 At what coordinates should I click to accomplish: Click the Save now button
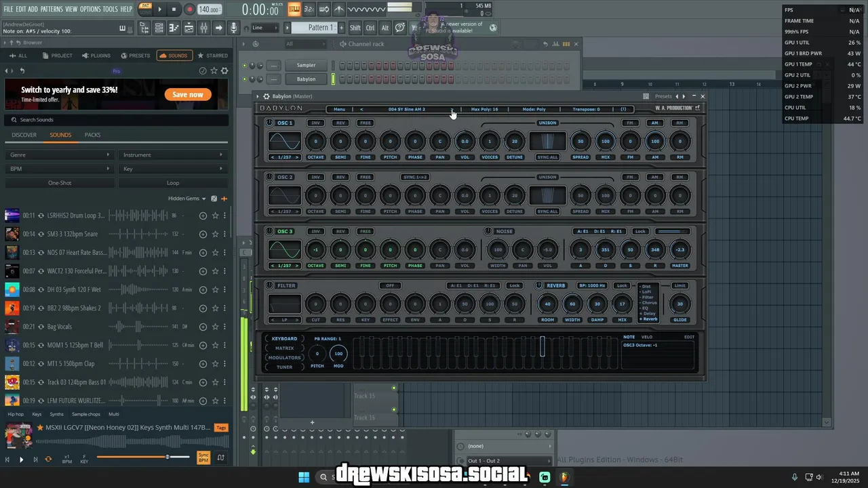pos(188,95)
